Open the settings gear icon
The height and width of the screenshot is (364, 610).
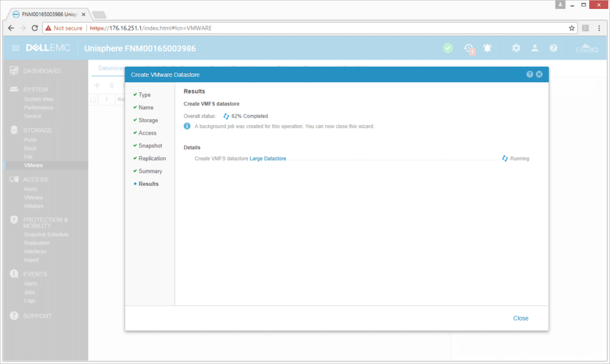pos(516,48)
